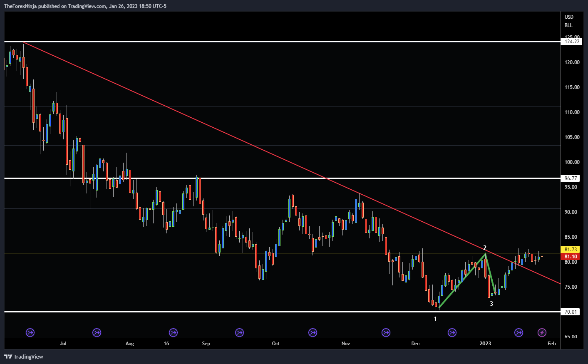Select the 124.22 horizontal line price label
This screenshot has height=364, width=588.
pos(572,41)
